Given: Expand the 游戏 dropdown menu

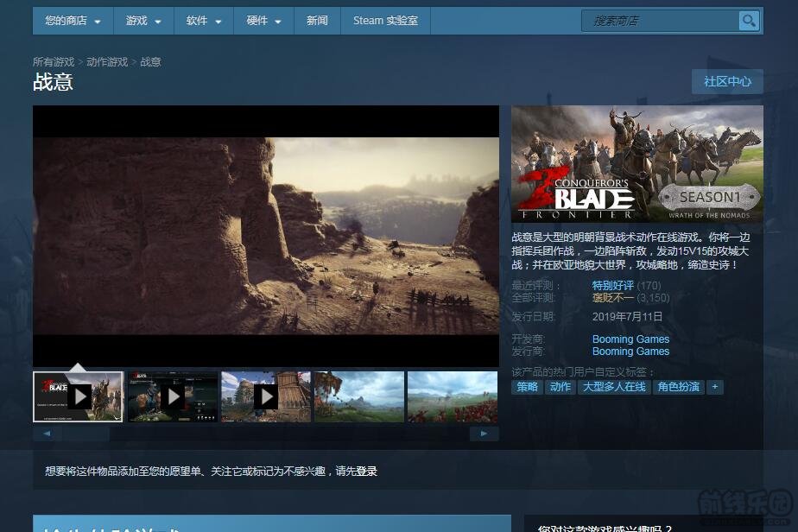Looking at the screenshot, I should coord(143,21).
